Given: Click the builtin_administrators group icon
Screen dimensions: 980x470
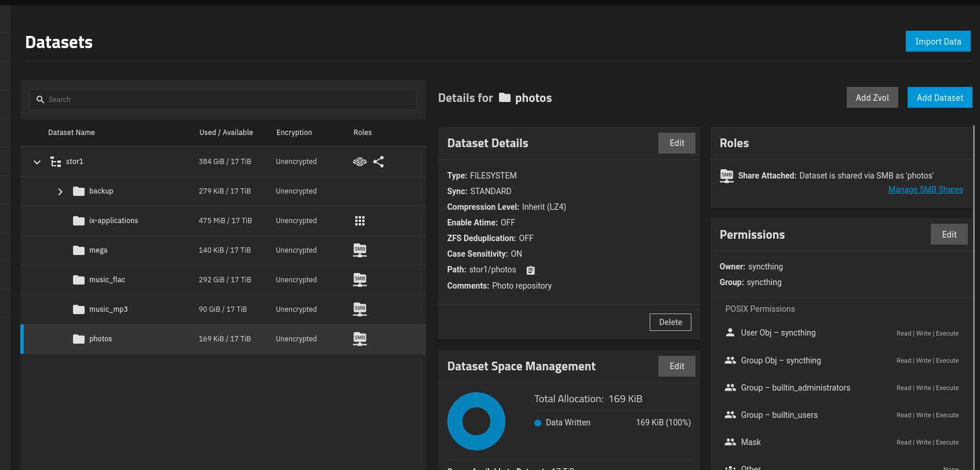Looking at the screenshot, I should 730,387.
